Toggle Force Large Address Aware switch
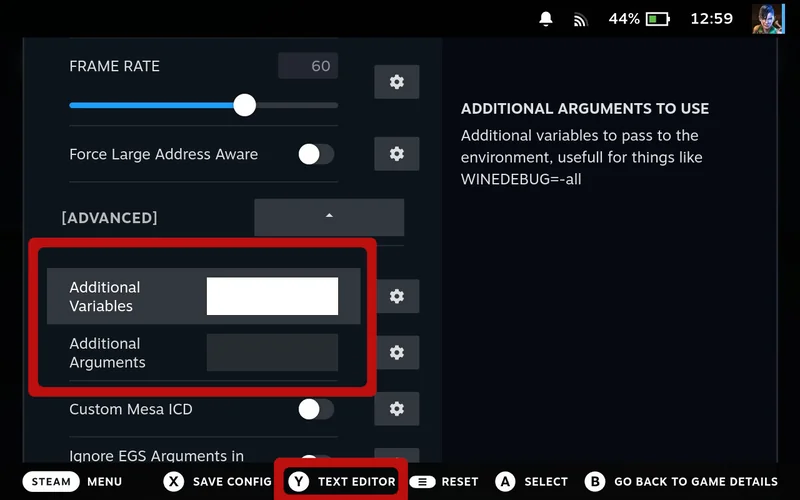The height and width of the screenshot is (500, 800). 316,154
